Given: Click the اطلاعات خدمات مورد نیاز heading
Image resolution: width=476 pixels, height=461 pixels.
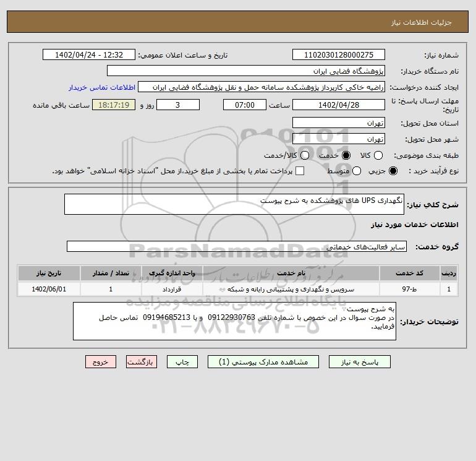Looking at the screenshot, I should coord(414,225).
